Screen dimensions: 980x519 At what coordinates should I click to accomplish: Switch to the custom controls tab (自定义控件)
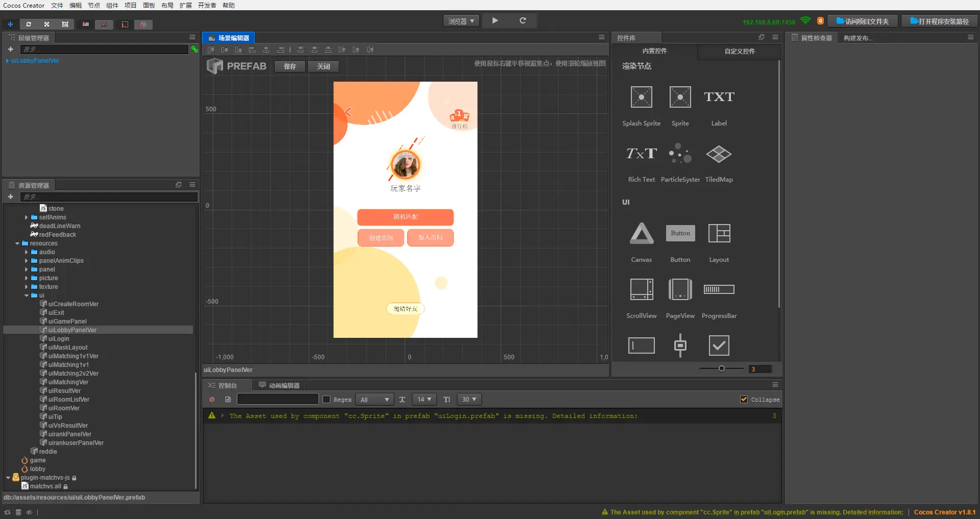coord(739,51)
